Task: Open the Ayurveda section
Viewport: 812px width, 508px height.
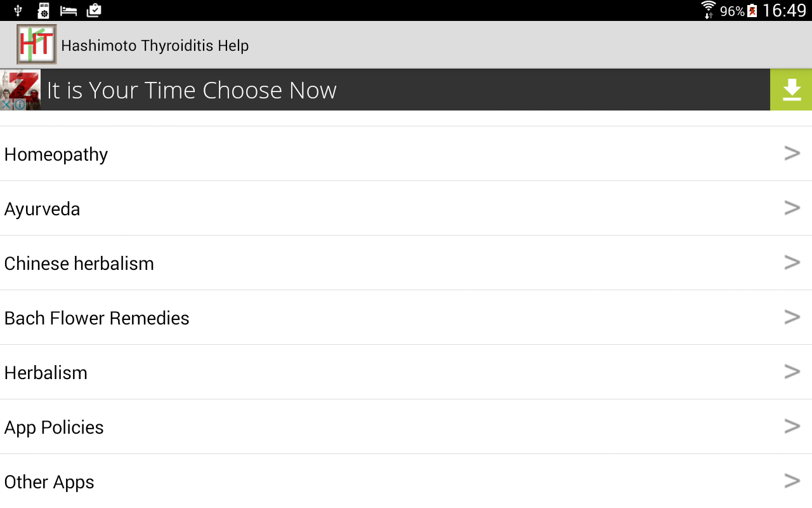Action: tap(42, 209)
